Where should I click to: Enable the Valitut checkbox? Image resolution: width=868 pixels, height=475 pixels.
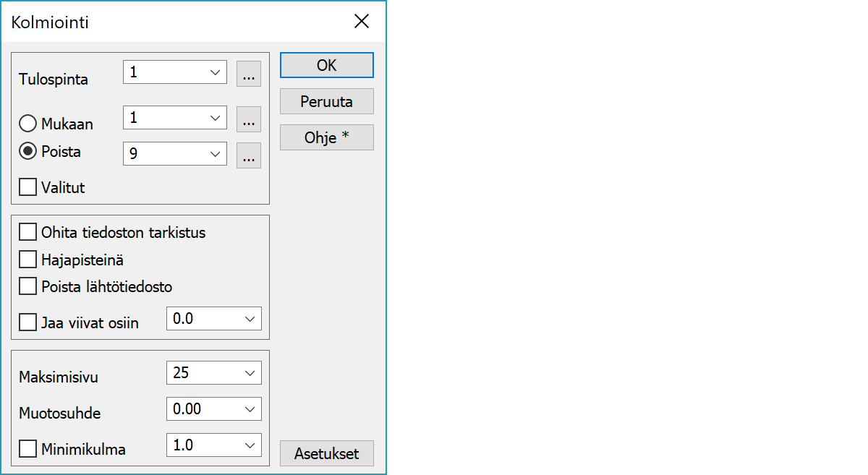click(28, 187)
